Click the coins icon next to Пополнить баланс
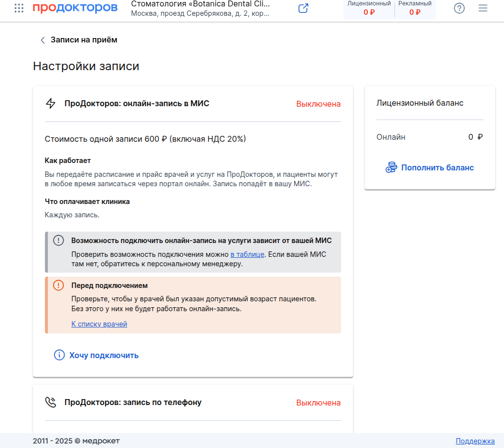The image size is (504, 448). pos(391,167)
